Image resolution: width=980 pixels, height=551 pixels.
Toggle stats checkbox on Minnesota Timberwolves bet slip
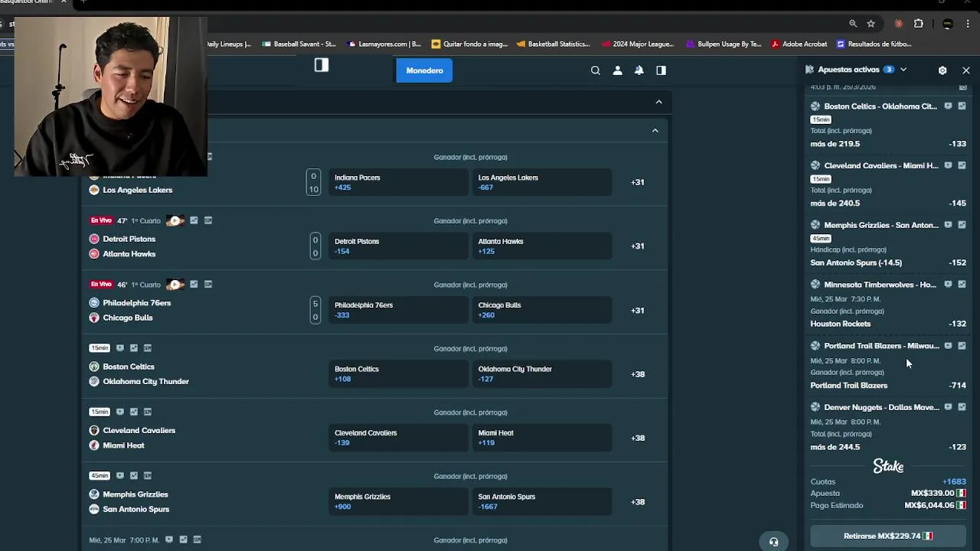(x=962, y=284)
